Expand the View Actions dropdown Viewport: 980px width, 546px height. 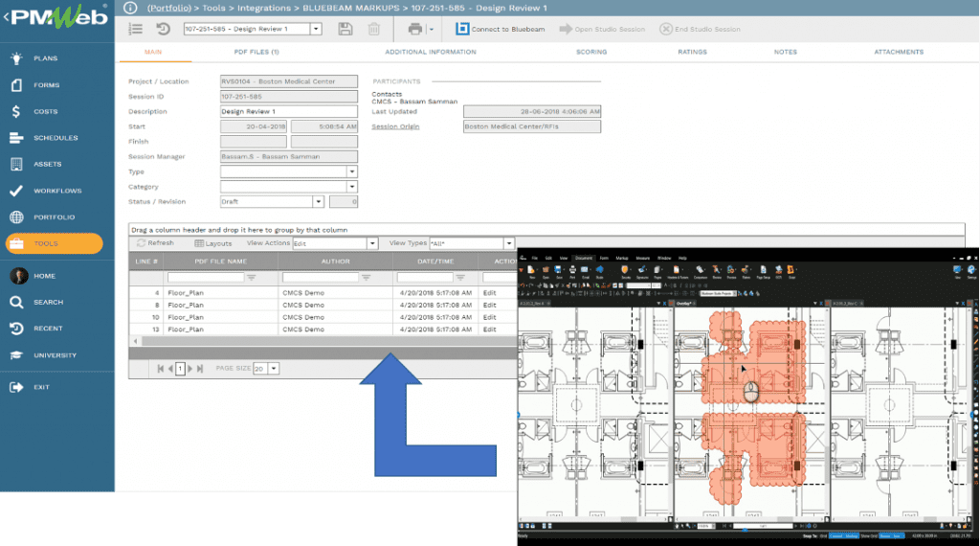(x=372, y=243)
